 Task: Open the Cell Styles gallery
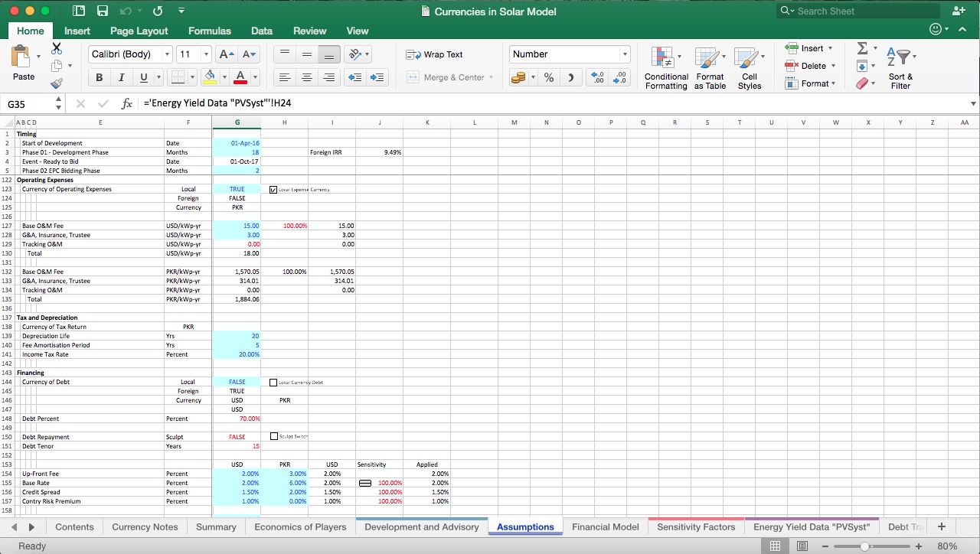point(750,67)
